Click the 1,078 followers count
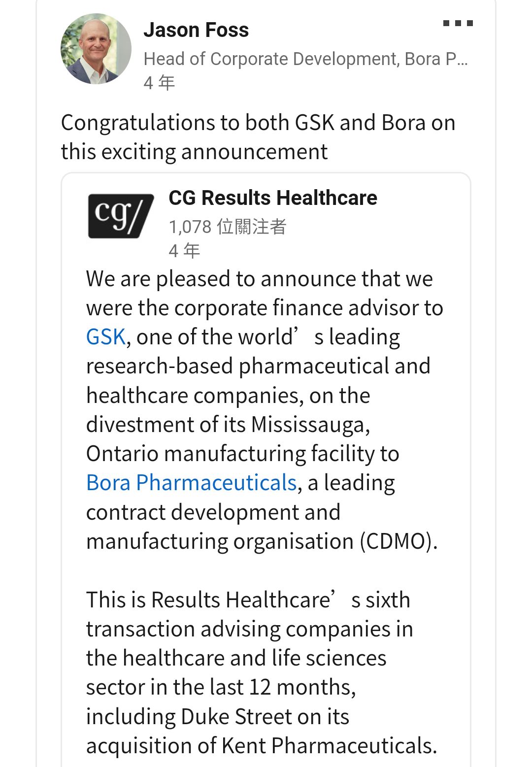This screenshot has height=767, width=532. pos(227,227)
